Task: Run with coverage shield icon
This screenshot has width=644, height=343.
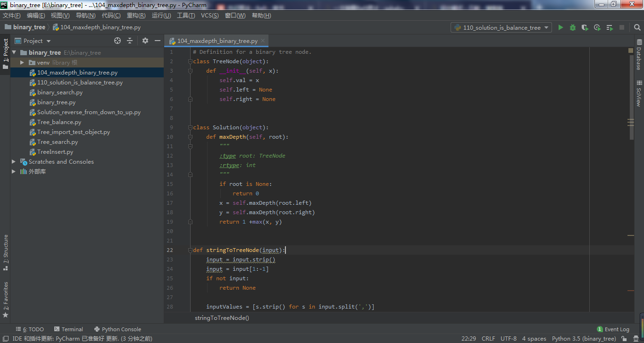Action: 585,27
